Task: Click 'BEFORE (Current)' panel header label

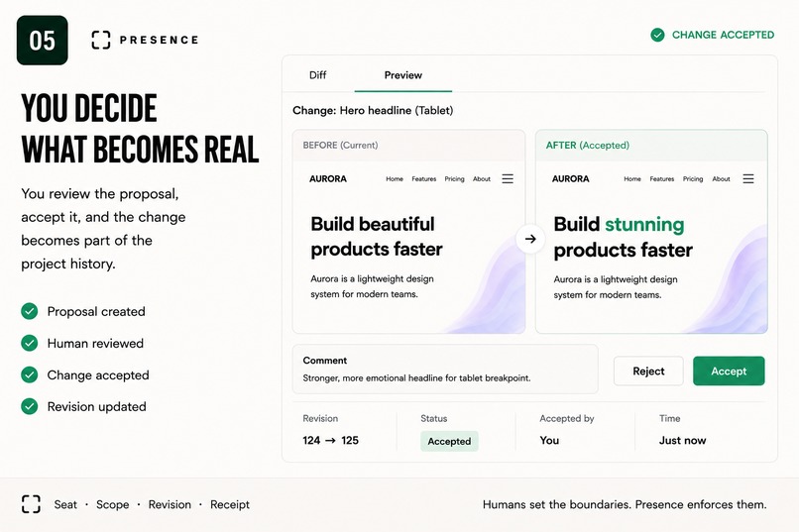Action: pyautogui.click(x=340, y=145)
